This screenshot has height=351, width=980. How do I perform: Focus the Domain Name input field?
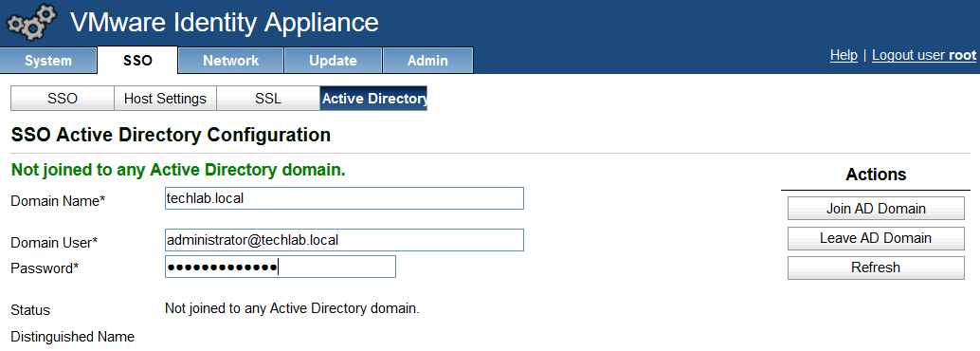coord(344,198)
